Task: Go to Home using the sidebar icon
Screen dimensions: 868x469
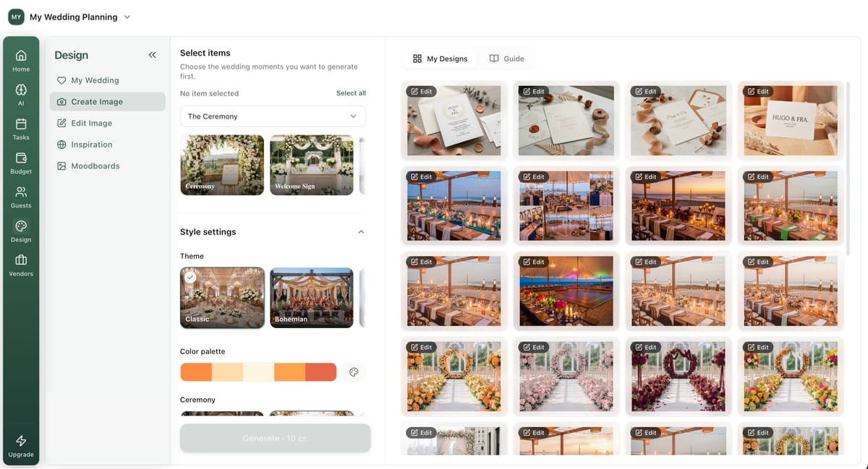Action: [x=21, y=58]
